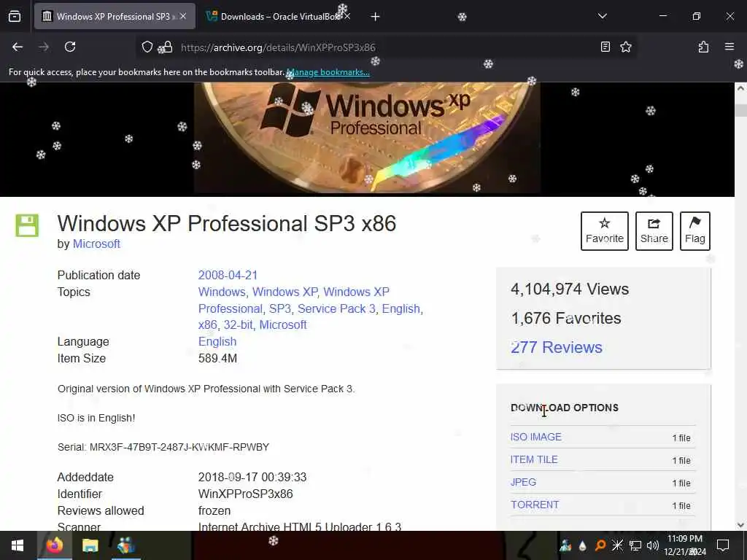Expand ISO IMAGE download option

tap(536, 437)
